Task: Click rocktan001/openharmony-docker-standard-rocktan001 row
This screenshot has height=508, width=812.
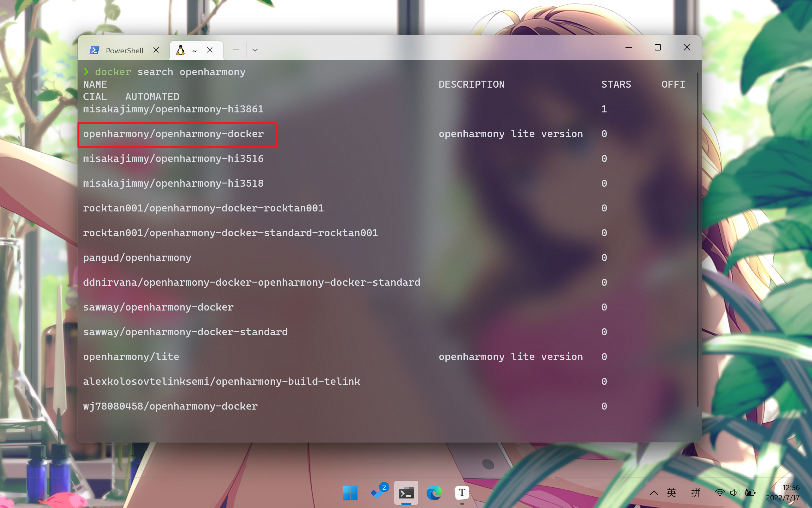Action: tap(231, 233)
